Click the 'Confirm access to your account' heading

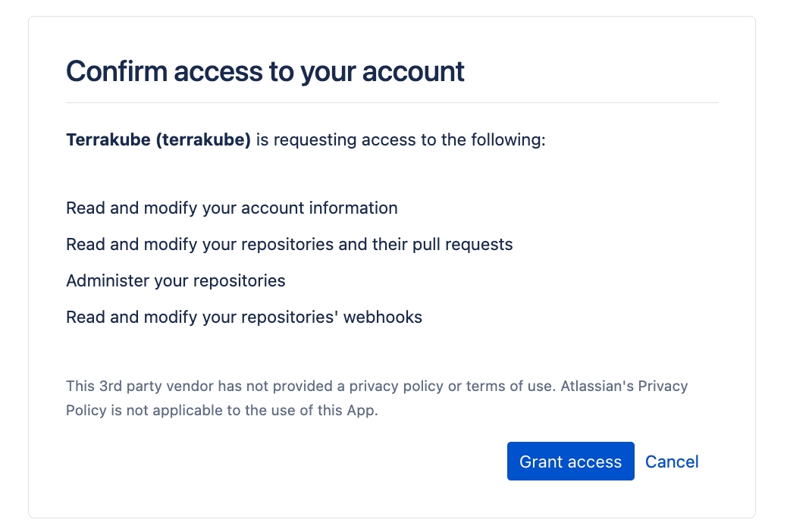(265, 71)
